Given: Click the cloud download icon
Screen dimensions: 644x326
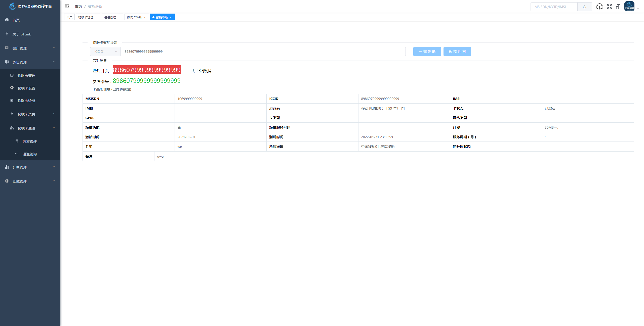Looking at the screenshot, I should pos(599,7).
